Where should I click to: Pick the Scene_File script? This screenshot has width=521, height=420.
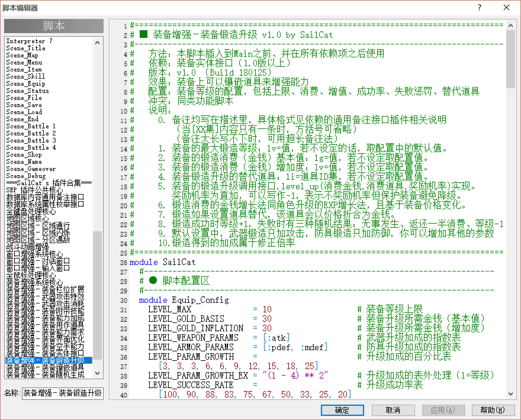point(24,98)
